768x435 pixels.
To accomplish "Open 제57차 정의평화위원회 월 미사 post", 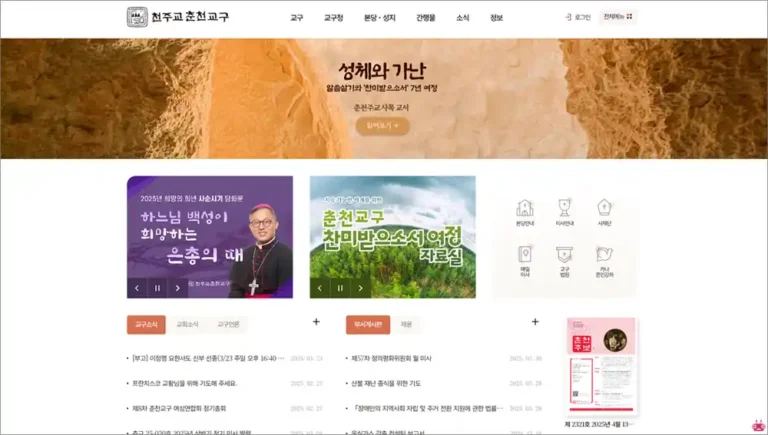I will [391, 359].
